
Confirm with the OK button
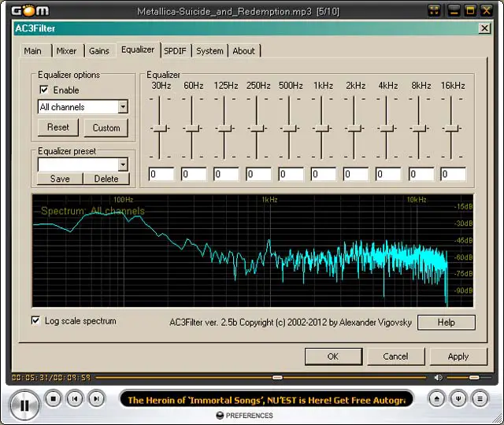click(333, 357)
